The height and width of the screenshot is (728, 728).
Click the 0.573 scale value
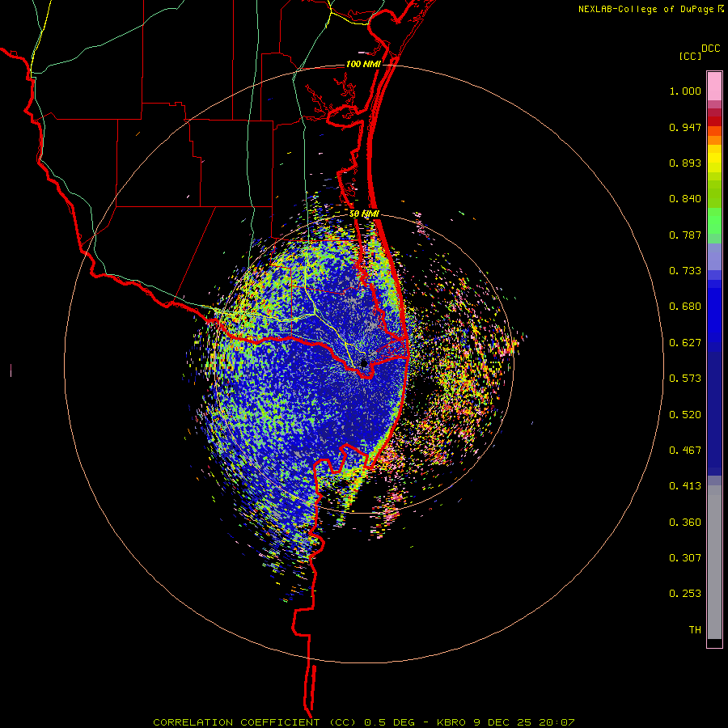coord(685,379)
